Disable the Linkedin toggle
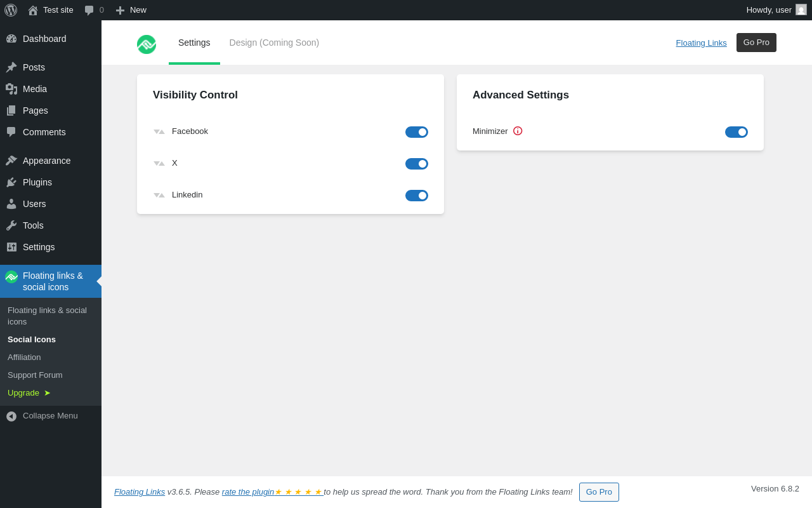The height and width of the screenshot is (508, 812). tap(417, 196)
